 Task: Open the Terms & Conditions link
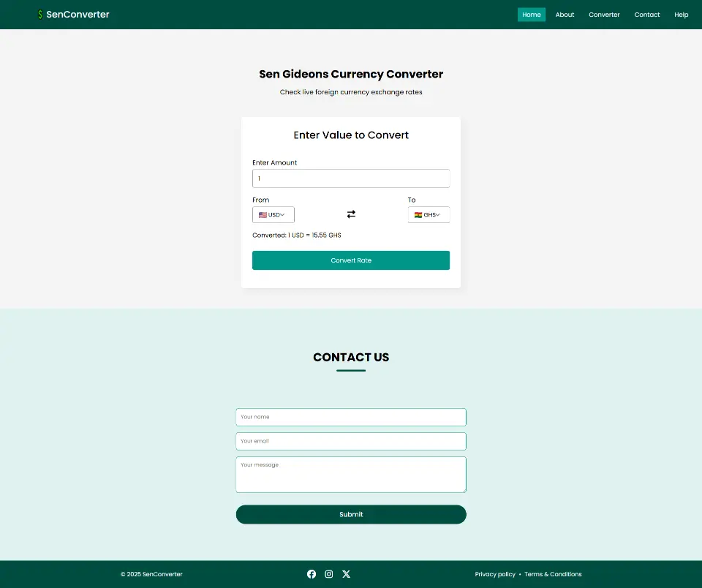pyautogui.click(x=553, y=574)
